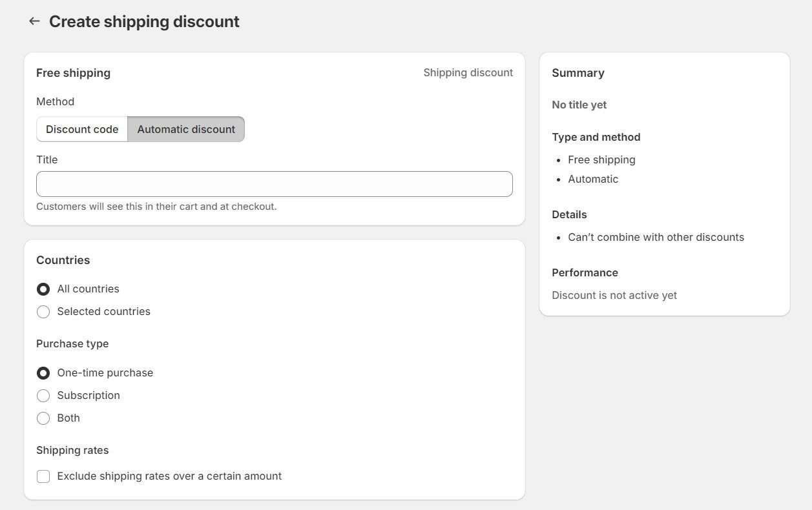Enable Exclude shipping rates over a certain amount
812x510 pixels.
(x=43, y=476)
